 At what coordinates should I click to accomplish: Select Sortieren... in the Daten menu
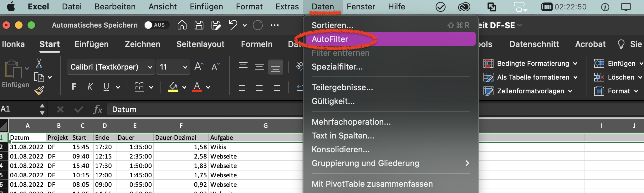click(332, 25)
